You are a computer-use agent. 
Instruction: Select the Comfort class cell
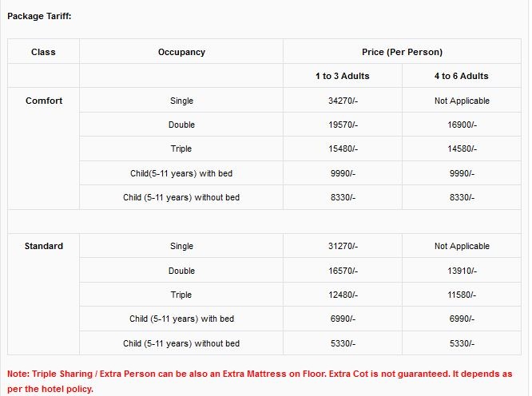click(44, 101)
